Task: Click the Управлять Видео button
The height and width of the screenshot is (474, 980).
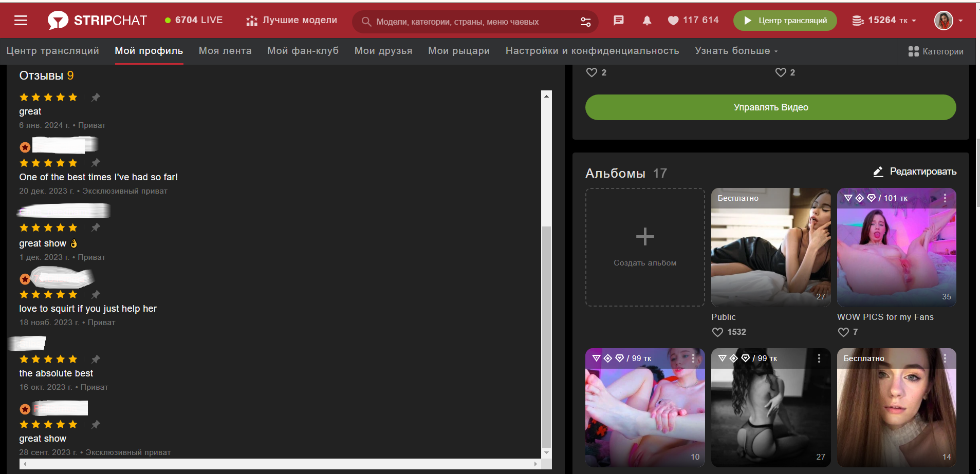Action: click(x=770, y=107)
